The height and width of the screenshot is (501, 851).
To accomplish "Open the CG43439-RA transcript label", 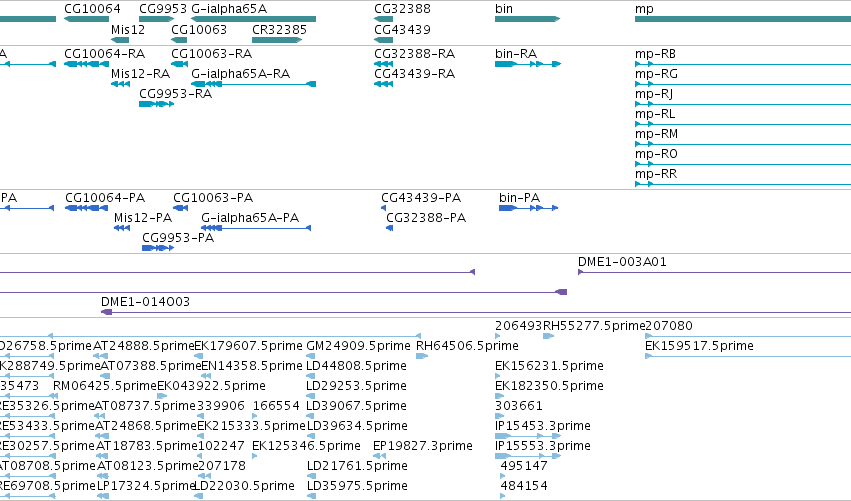I will coord(414,74).
